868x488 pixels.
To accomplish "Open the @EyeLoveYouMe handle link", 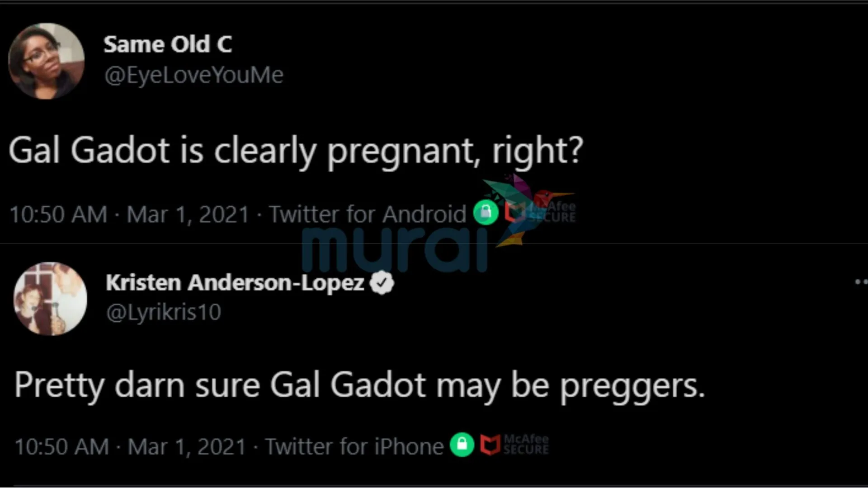I will 193,75.
